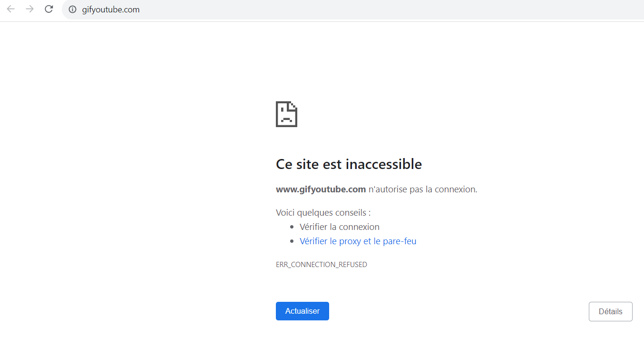
Task: Reload the page with the refresh icon
Action: (x=49, y=9)
